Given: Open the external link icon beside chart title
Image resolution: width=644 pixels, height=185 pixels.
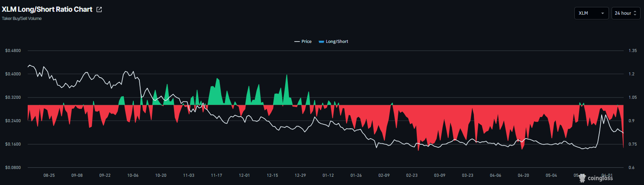Looking at the screenshot, I should tap(99, 10).
